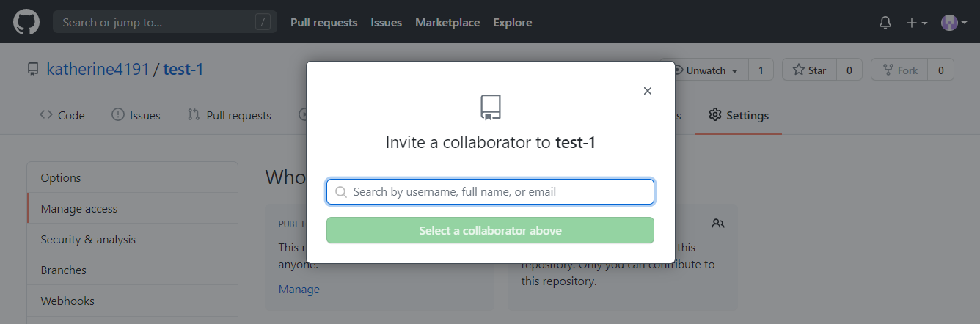The height and width of the screenshot is (324, 980).
Task: Click the repository book icon beside katherine4191
Action: coord(32,70)
